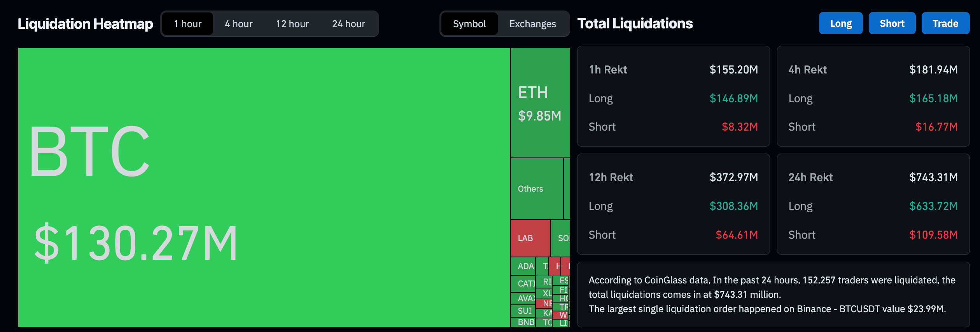Select the BNB heatmap tile
This screenshot has width=980, height=332.
point(523,322)
